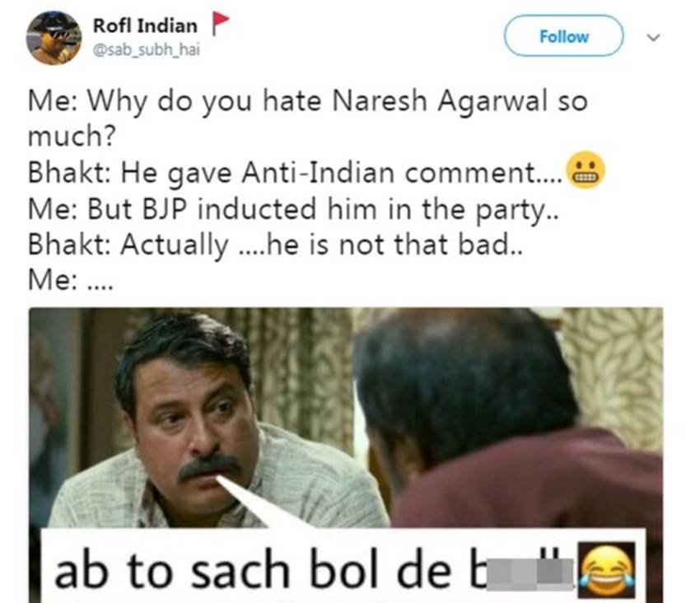The image size is (700, 603).
Task: Tap the Follow button
Action: coord(562,36)
